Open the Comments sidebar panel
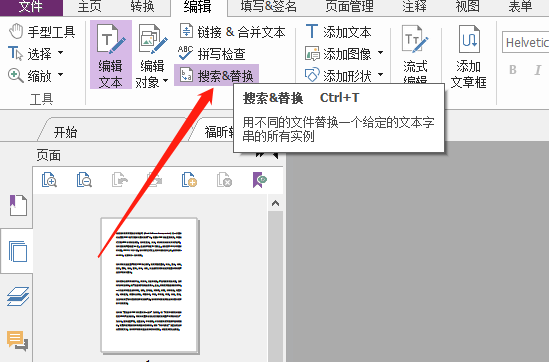The image size is (549, 362). [x=17, y=340]
